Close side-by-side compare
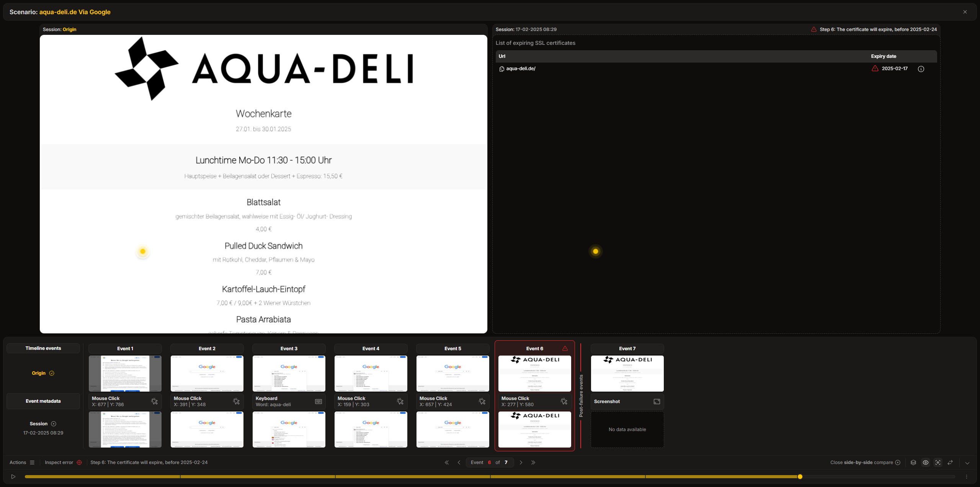This screenshot has height=487, width=980. (x=865, y=462)
